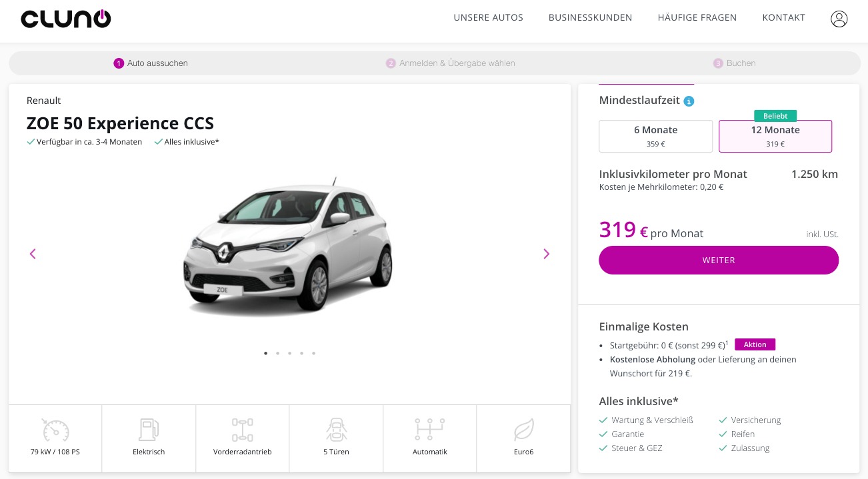
Task: Click the Alles inklusive* heading in sidebar
Action: [639, 401]
